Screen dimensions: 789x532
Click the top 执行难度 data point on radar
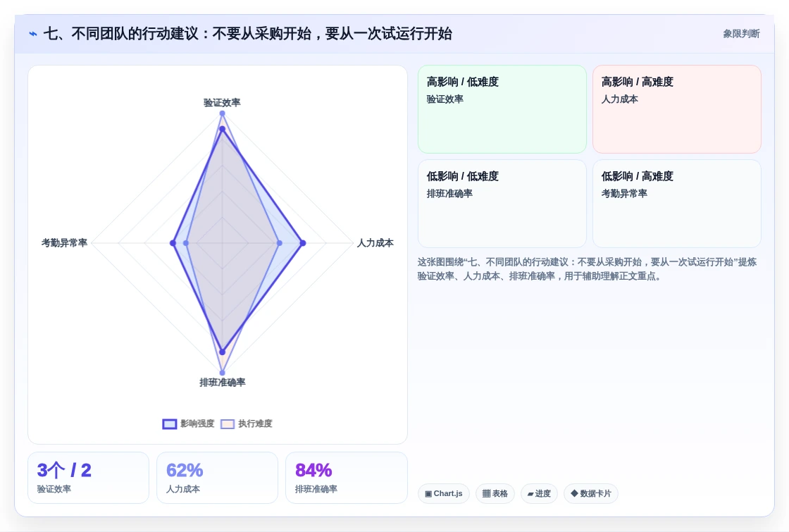pyautogui.click(x=222, y=113)
